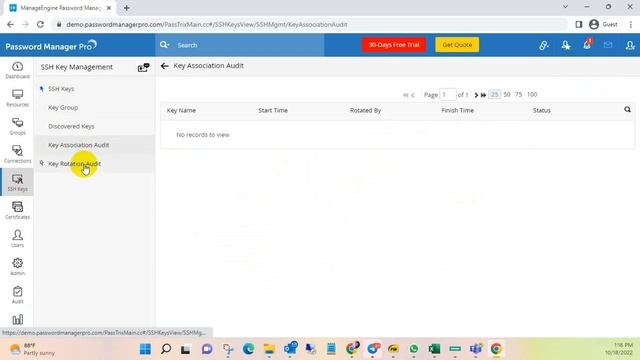
Task: Open the Dashboard sidebar icon
Action: pyautogui.click(x=17, y=70)
